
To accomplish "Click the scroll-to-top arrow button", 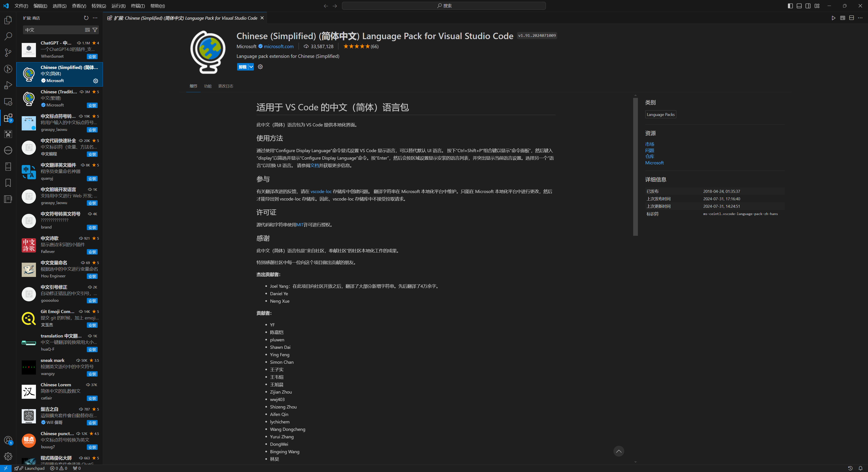I will 618,451.
